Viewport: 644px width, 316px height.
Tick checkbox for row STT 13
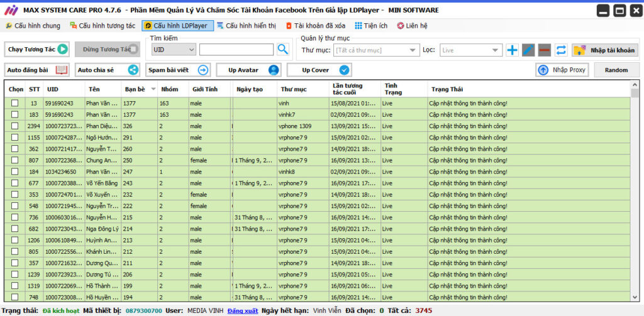tap(15, 103)
